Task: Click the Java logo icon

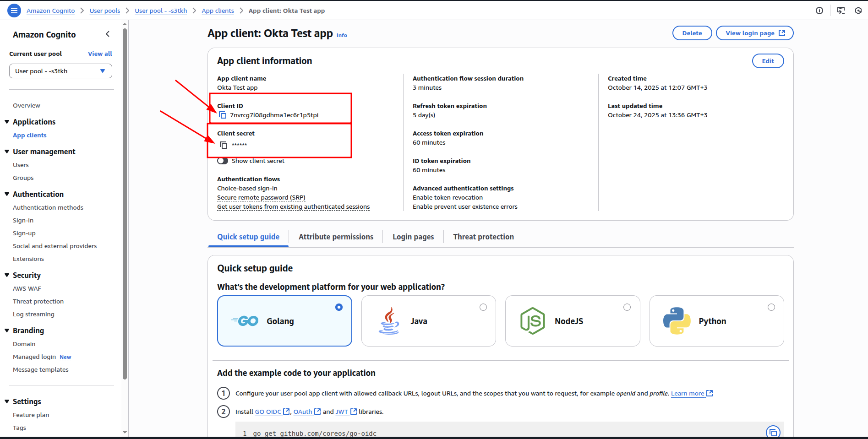Action: pyautogui.click(x=389, y=321)
